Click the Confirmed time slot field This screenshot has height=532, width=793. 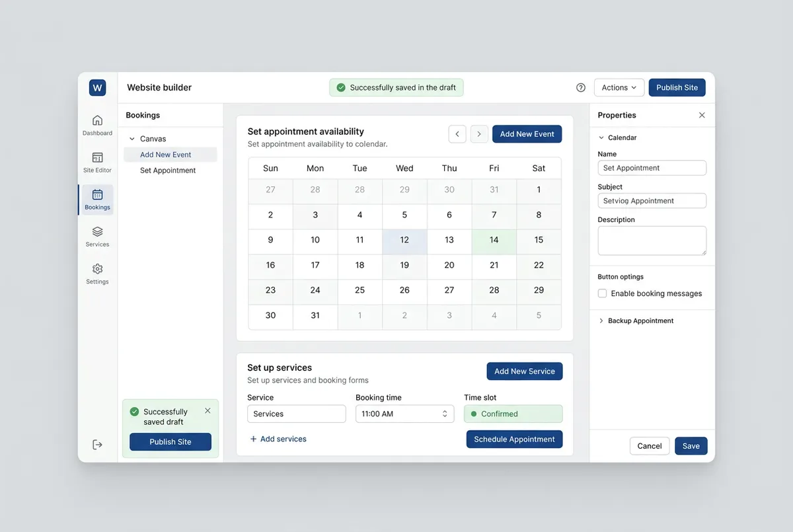pyautogui.click(x=513, y=414)
